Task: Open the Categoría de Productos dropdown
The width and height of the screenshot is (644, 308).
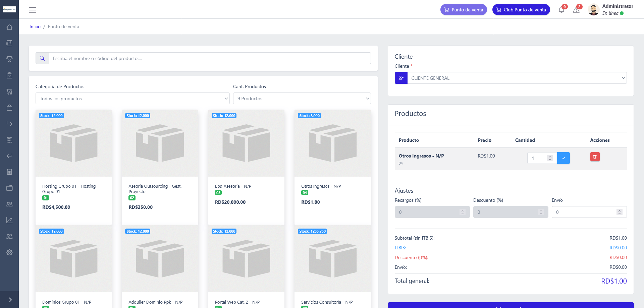Action: click(x=132, y=99)
